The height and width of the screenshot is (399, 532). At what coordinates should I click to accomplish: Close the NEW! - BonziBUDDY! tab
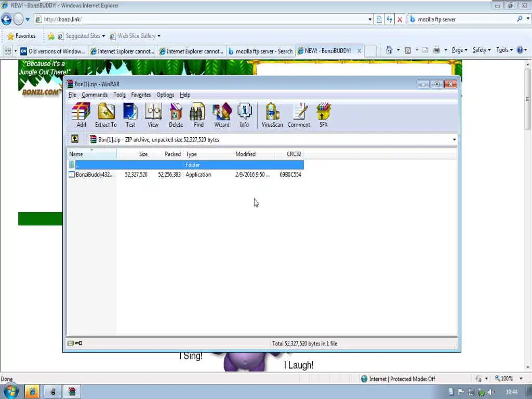(x=359, y=51)
